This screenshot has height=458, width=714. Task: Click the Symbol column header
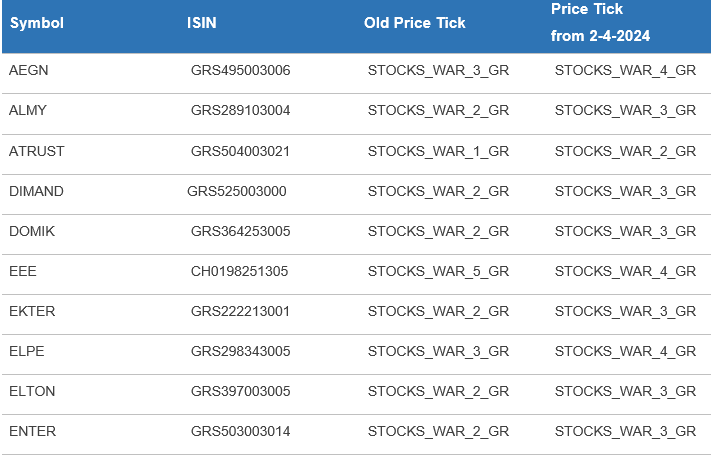click(x=37, y=23)
